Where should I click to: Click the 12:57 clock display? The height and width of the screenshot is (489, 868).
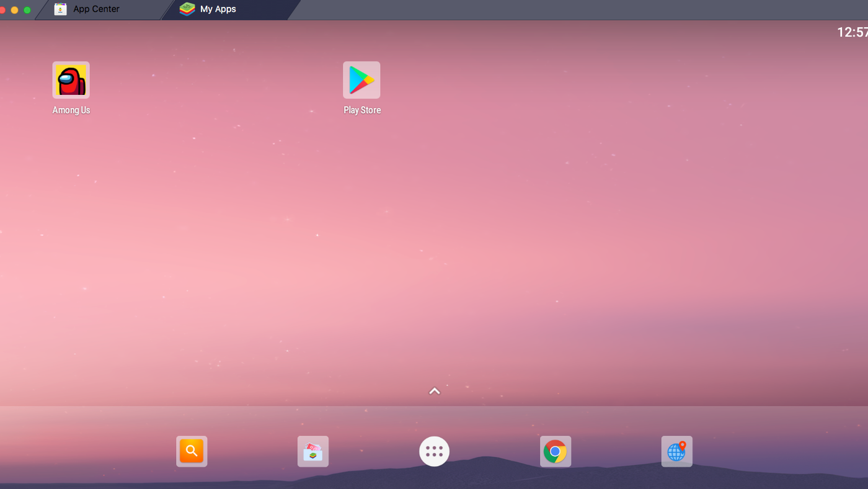click(852, 32)
